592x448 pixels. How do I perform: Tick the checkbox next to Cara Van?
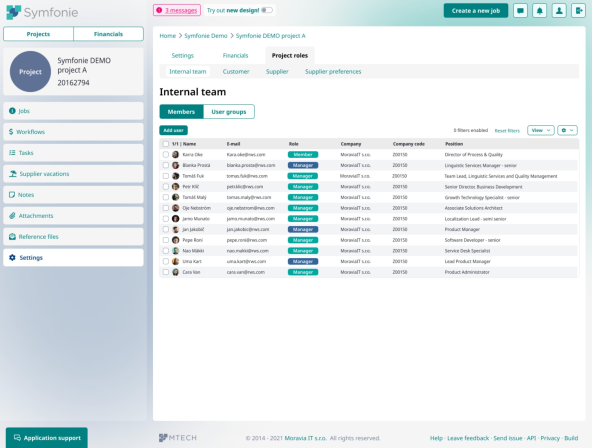[x=166, y=272]
